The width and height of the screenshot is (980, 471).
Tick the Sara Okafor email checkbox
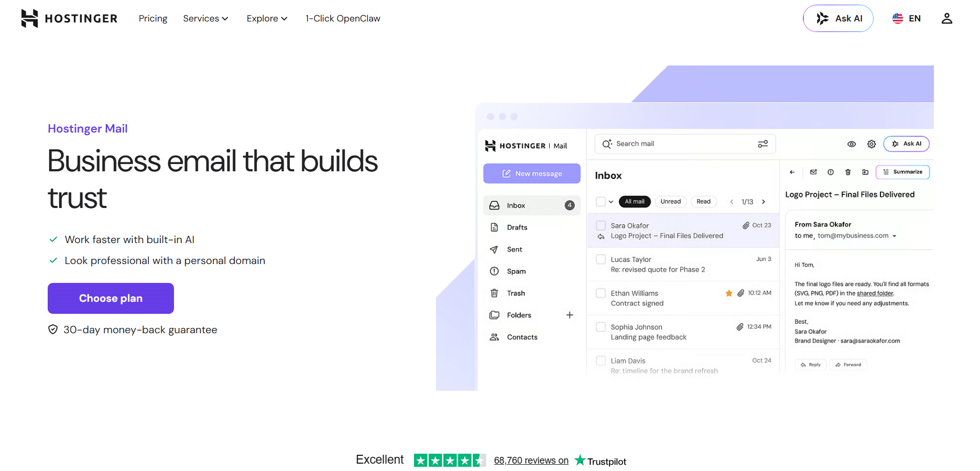pos(601,226)
